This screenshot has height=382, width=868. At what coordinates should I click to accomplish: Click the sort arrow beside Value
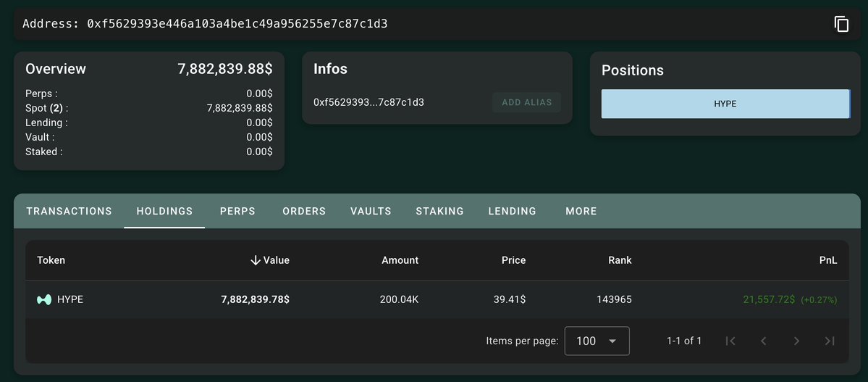(x=255, y=260)
